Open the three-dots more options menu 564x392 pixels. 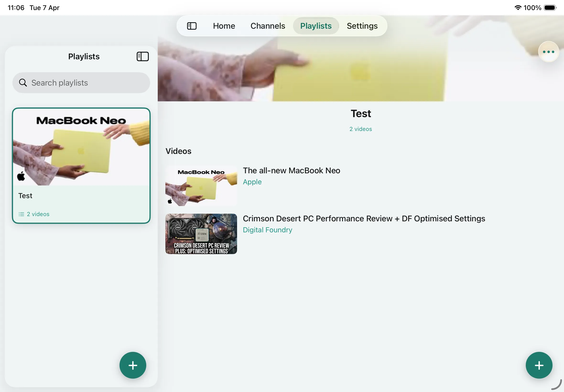548,52
